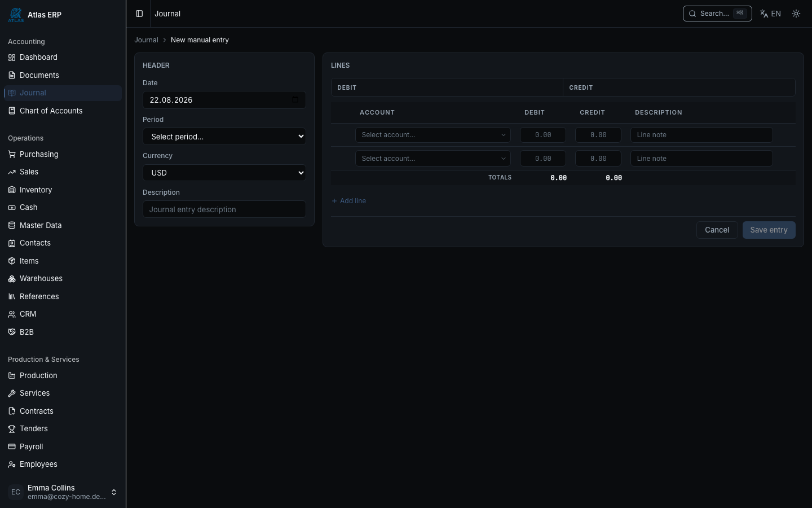The image size is (812, 508).
Task: Click the first line's Debit amount field
Action: click(542, 135)
